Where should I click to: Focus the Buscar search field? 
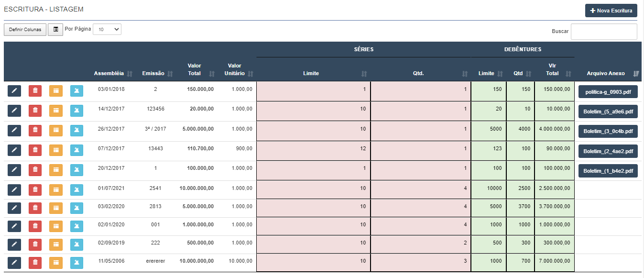pyautogui.click(x=604, y=32)
